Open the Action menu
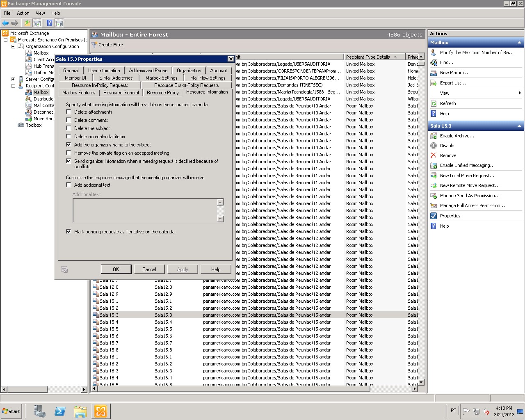This screenshot has height=420, width=525. [23, 13]
